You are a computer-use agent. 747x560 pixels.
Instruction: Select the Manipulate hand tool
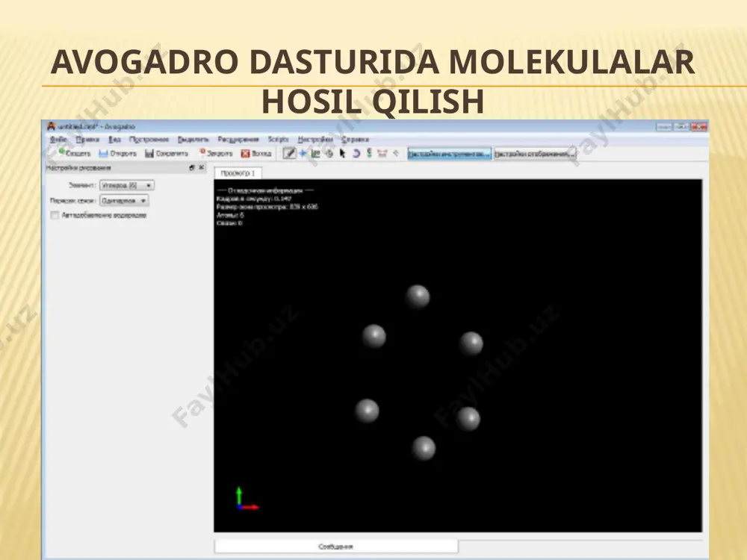pos(329,153)
